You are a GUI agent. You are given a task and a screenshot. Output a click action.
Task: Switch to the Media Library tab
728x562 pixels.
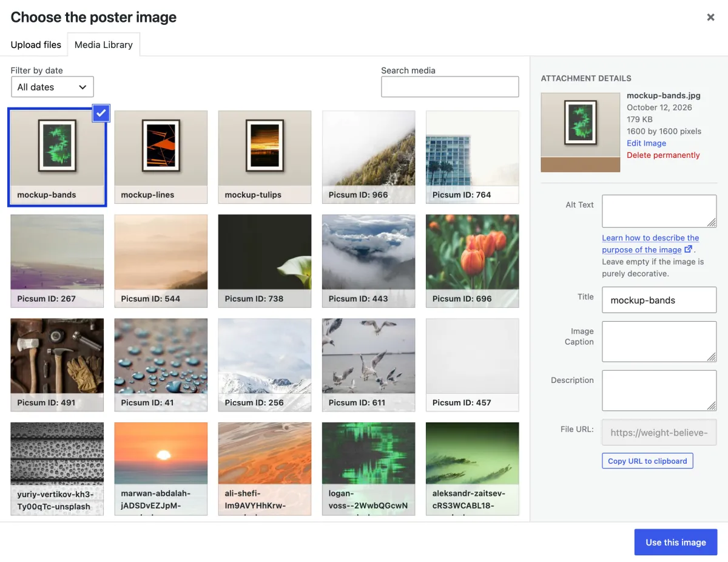[x=103, y=44]
